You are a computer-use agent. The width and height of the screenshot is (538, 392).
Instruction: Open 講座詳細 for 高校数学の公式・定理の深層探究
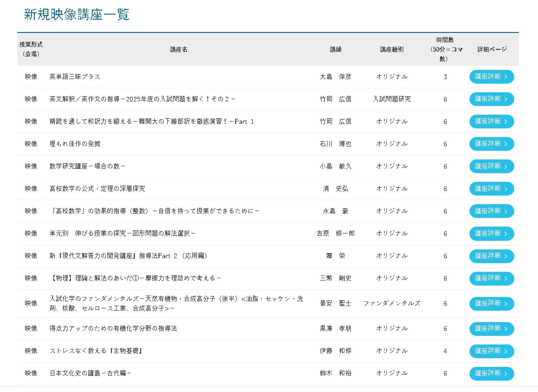(491, 188)
